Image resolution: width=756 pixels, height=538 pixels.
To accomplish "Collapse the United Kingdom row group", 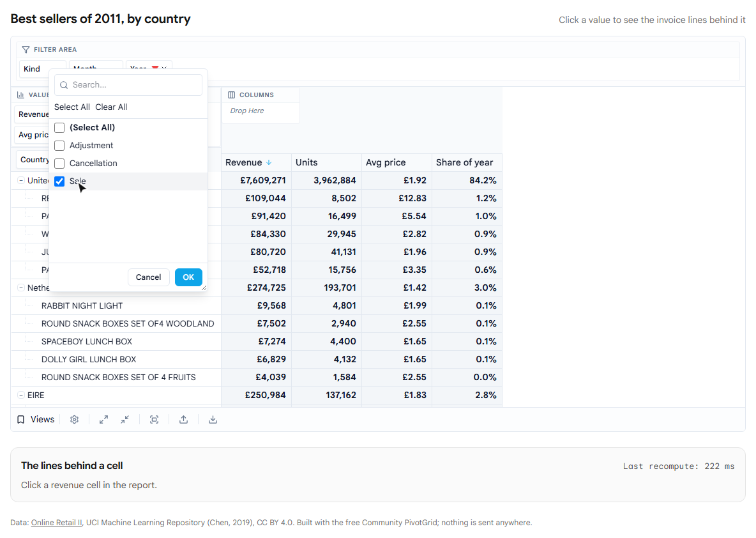I will tap(21, 180).
